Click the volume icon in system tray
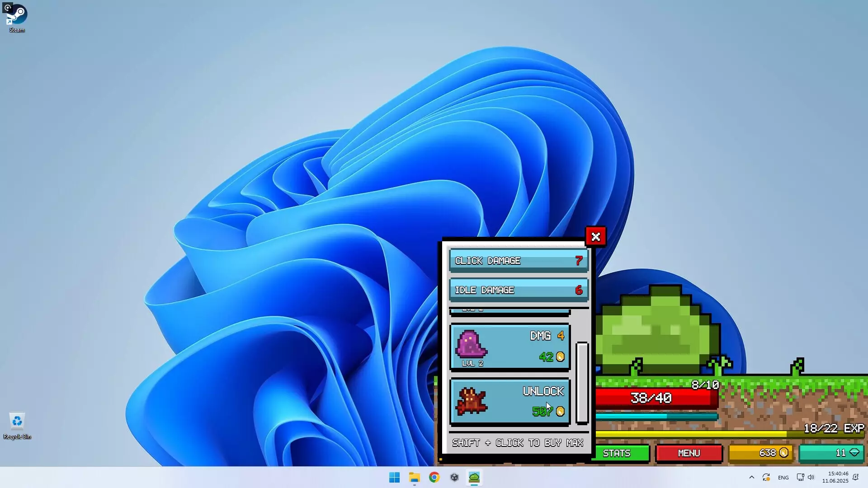This screenshot has width=868, height=488. 811,477
